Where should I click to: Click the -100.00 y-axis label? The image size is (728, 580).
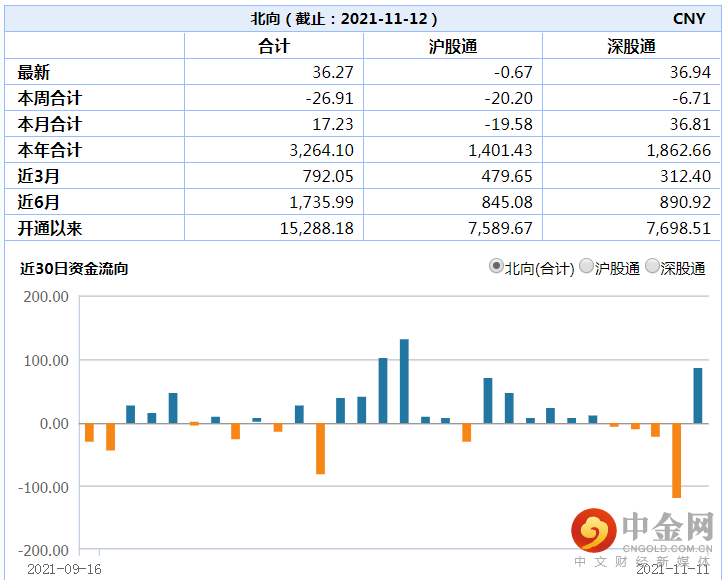(43, 487)
